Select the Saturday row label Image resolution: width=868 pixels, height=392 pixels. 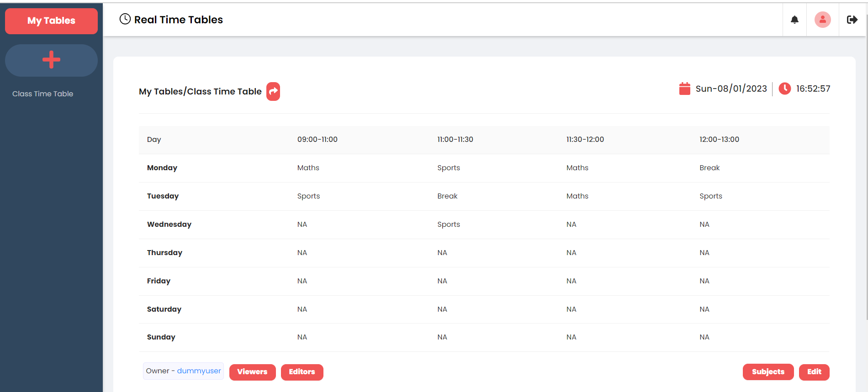(x=164, y=309)
